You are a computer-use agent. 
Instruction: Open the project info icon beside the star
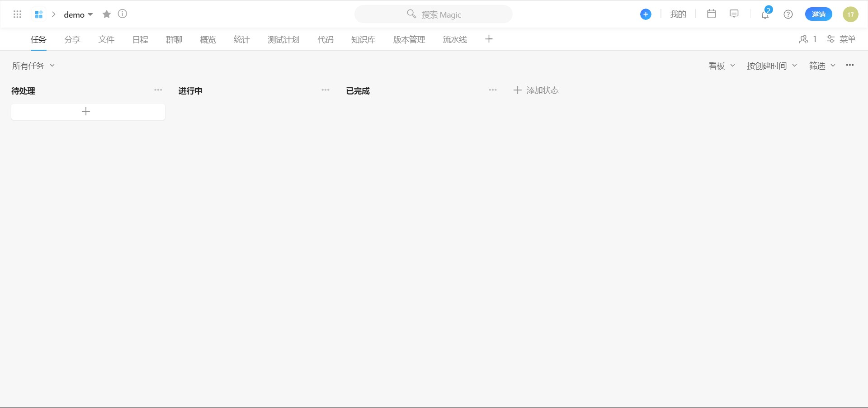[x=123, y=14]
